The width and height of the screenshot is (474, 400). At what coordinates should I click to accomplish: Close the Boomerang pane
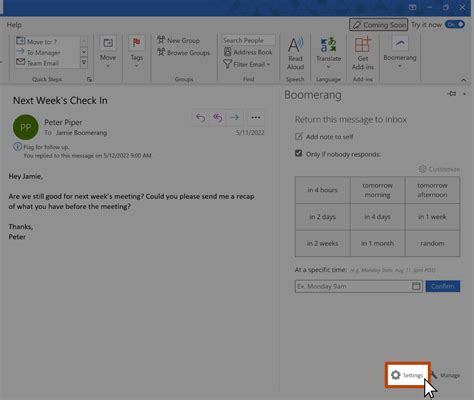point(464,94)
